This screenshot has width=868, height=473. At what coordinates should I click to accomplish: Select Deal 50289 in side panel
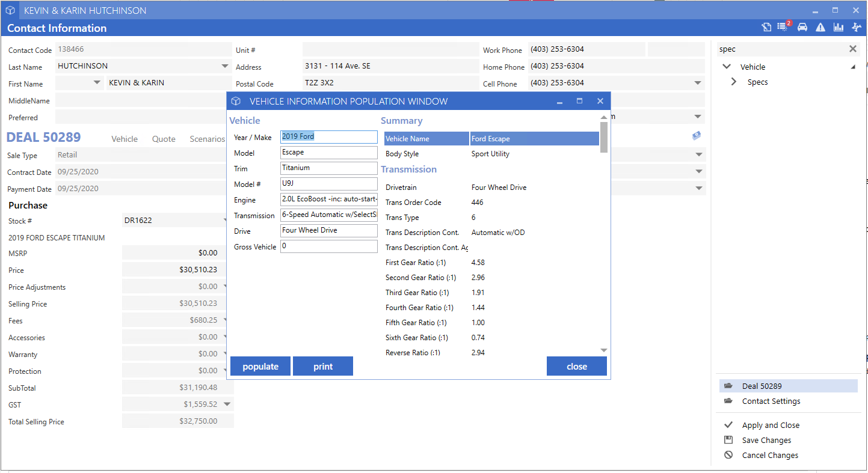coord(788,386)
